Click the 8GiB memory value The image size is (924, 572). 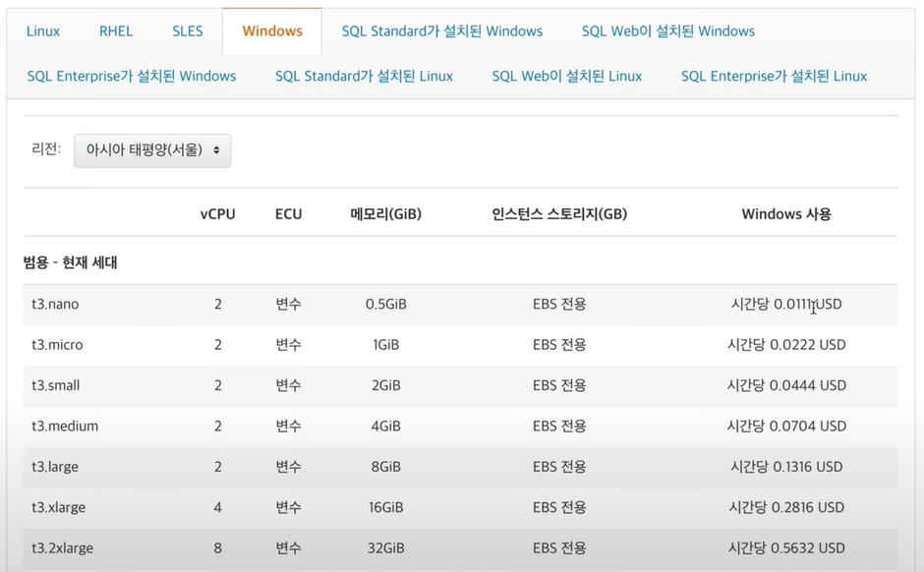tap(386, 467)
